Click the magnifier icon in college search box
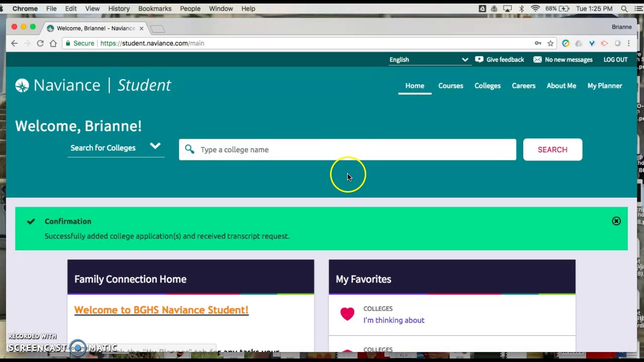 click(189, 149)
